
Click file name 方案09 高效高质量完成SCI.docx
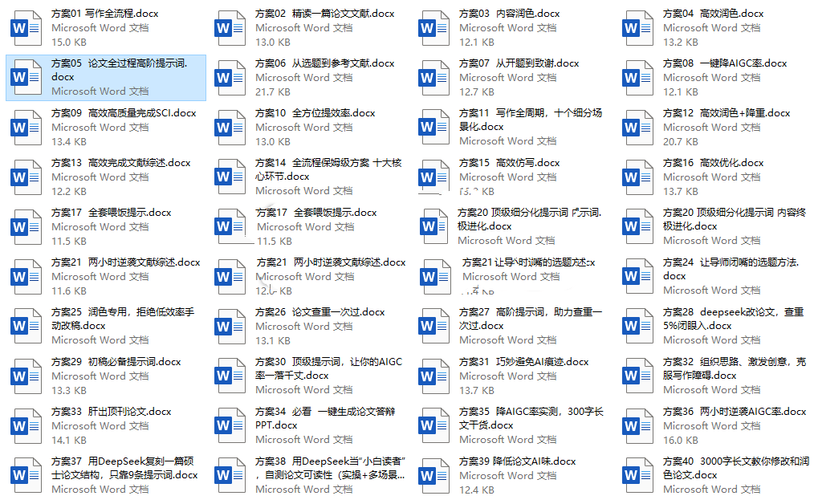pyautogui.click(x=124, y=113)
